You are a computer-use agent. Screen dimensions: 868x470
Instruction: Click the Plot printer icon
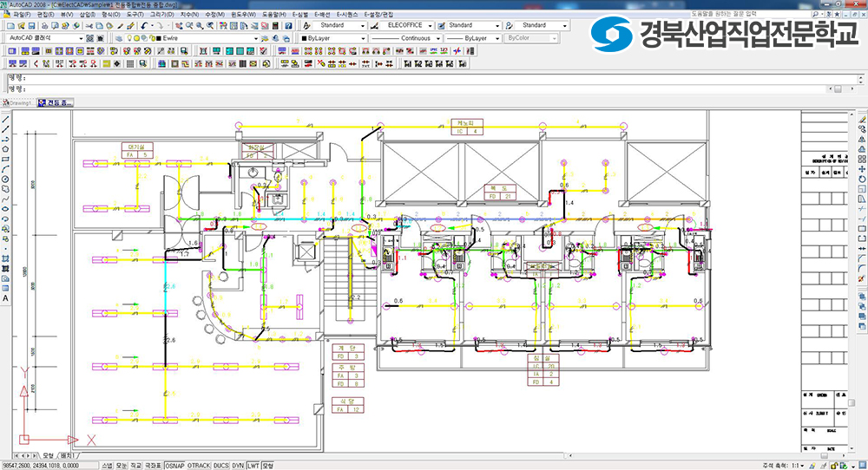point(45,25)
